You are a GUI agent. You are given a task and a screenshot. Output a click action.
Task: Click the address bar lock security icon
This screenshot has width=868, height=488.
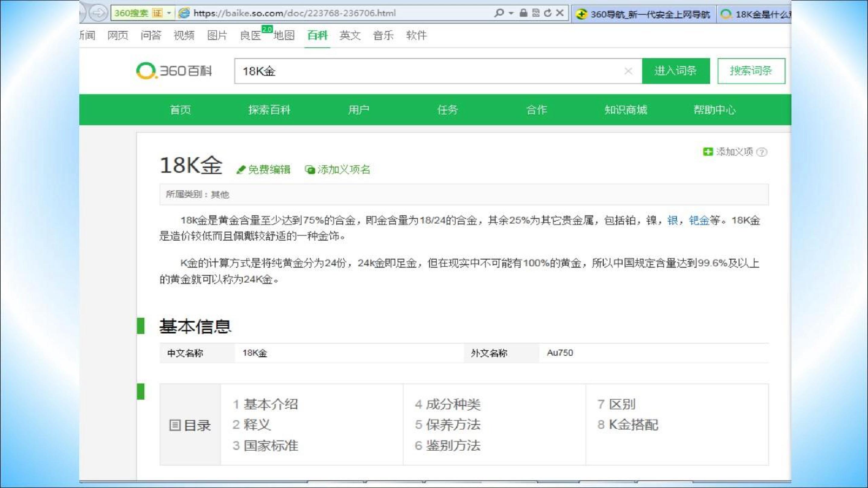(523, 13)
